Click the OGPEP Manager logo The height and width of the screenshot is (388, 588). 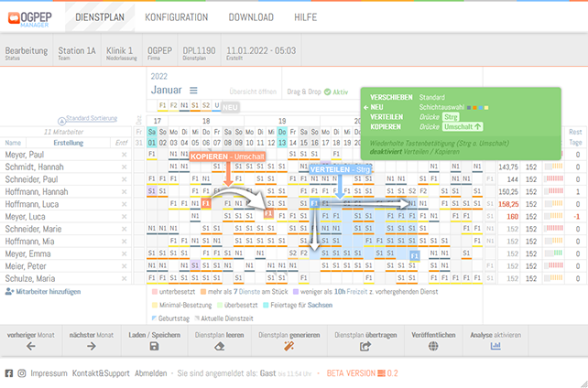point(30,19)
